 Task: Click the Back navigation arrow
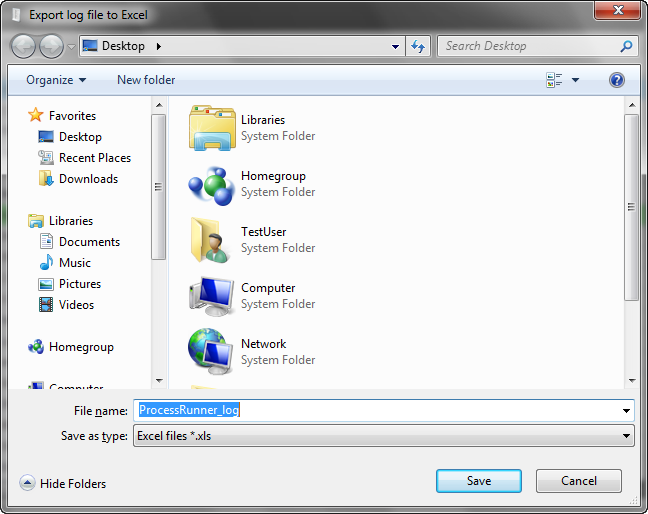click(x=23, y=46)
